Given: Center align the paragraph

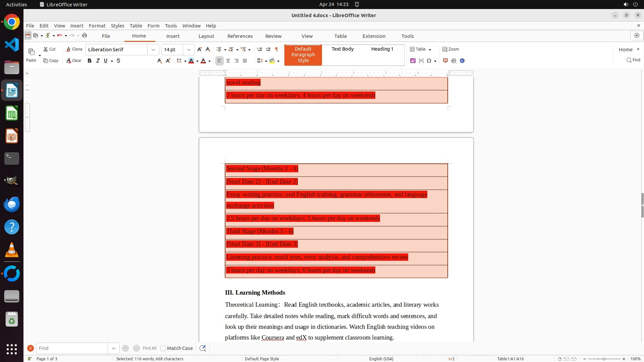Looking at the screenshot, I should pyautogui.click(x=228, y=61).
